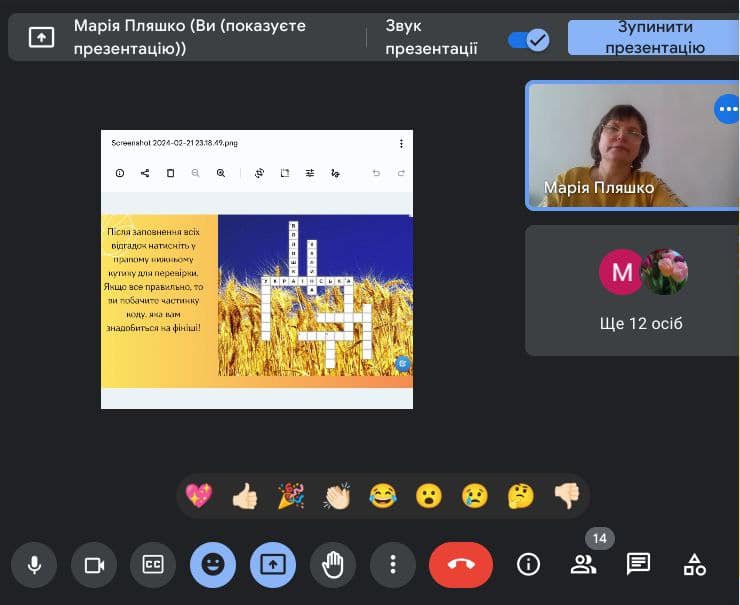Enable closed captions

tap(153, 565)
